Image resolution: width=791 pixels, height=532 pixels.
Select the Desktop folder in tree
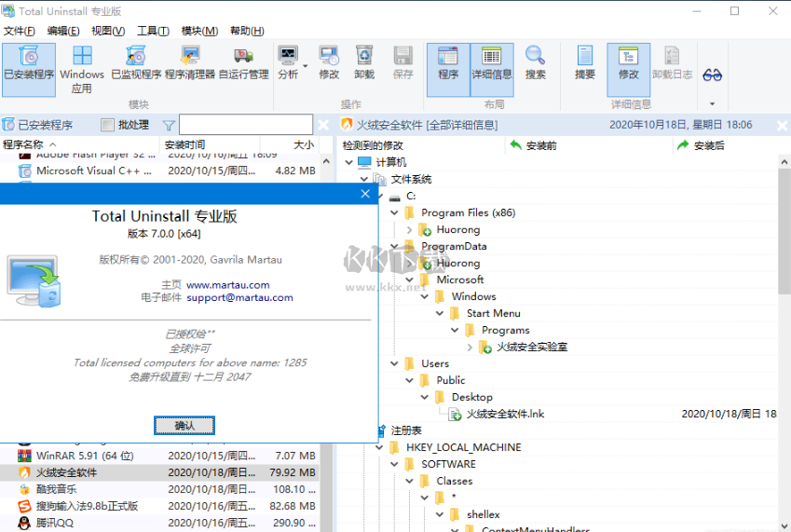tap(471, 397)
